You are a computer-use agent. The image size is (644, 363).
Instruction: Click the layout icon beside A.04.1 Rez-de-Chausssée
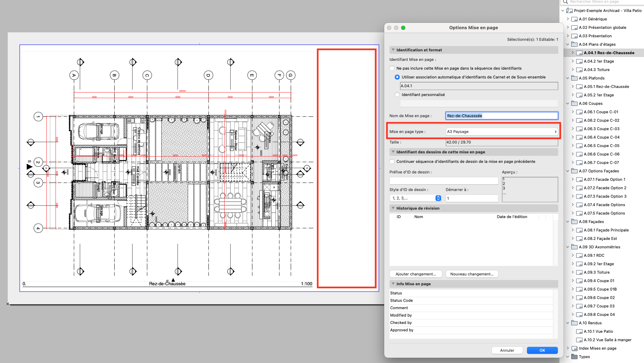(579, 53)
